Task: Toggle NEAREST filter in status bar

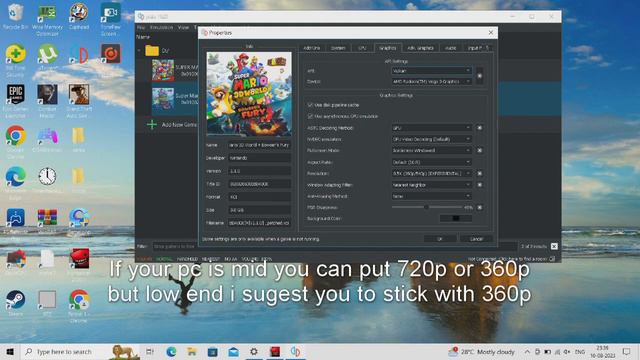Action: click(211, 259)
